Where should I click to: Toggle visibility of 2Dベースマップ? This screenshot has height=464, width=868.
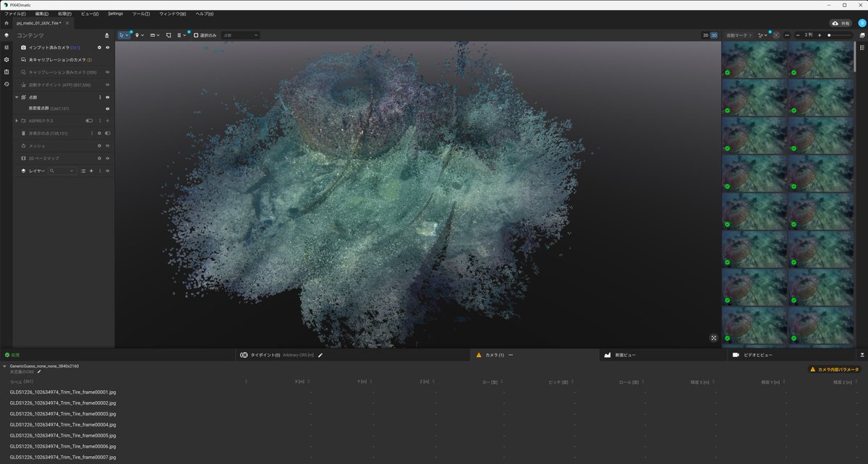[108, 158]
